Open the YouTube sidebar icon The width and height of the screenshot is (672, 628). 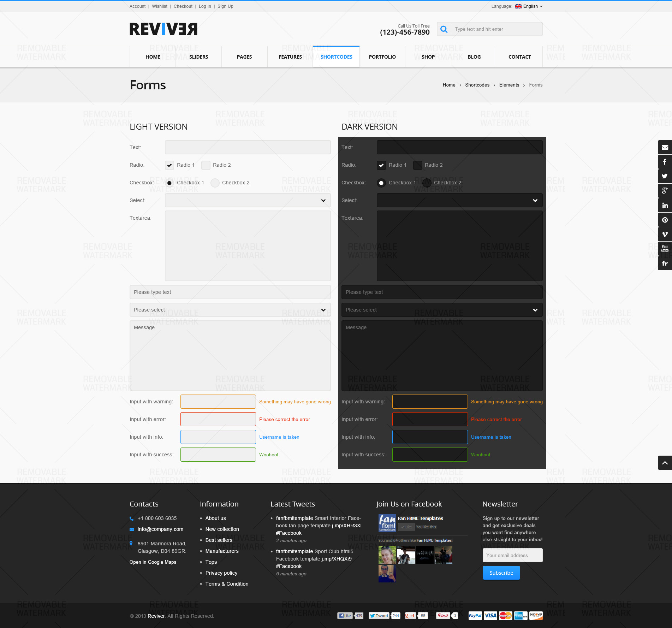coord(665,249)
